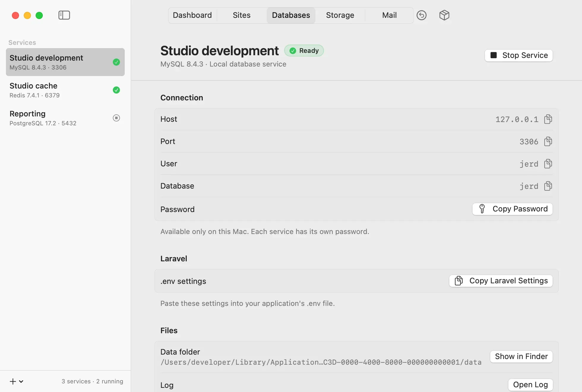Click the Laravel section heading

[x=174, y=259]
